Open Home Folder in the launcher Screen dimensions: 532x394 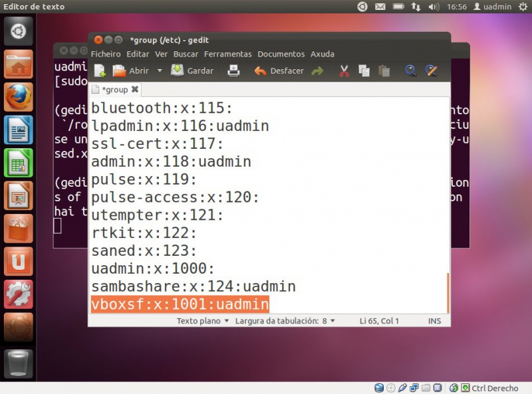[19, 64]
